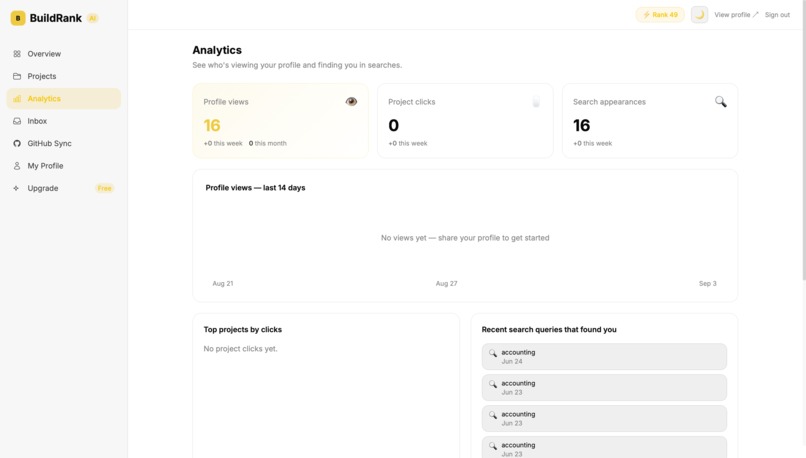This screenshot has width=806, height=458.
Task: Click the My Profile person icon
Action: point(17,166)
